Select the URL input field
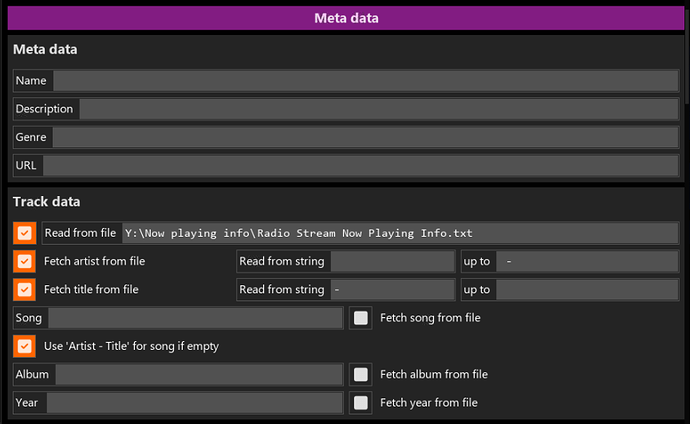This screenshot has width=690, height=424. (360, 165)
